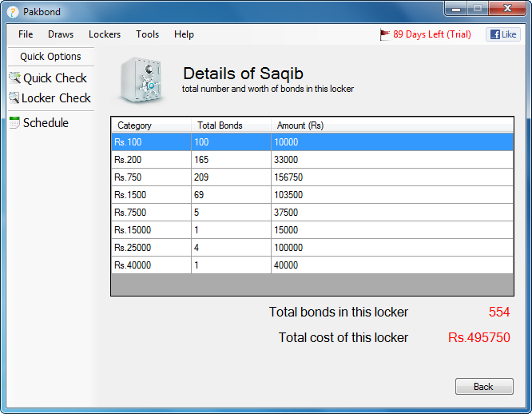
Task: Click the locker safe image
Action: tap(141, 80)
